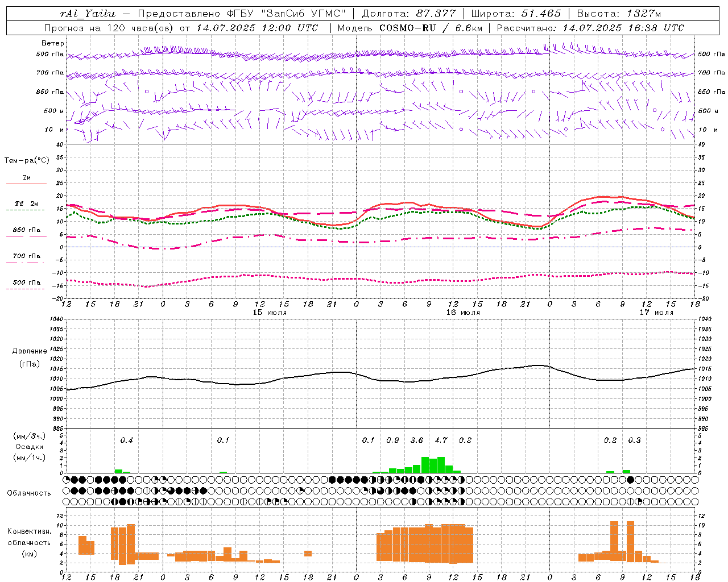The height and width of the screenshot is (582, 728).
Task: Click the 4.7 precipitation total
Action: click(x=441, y=440)
